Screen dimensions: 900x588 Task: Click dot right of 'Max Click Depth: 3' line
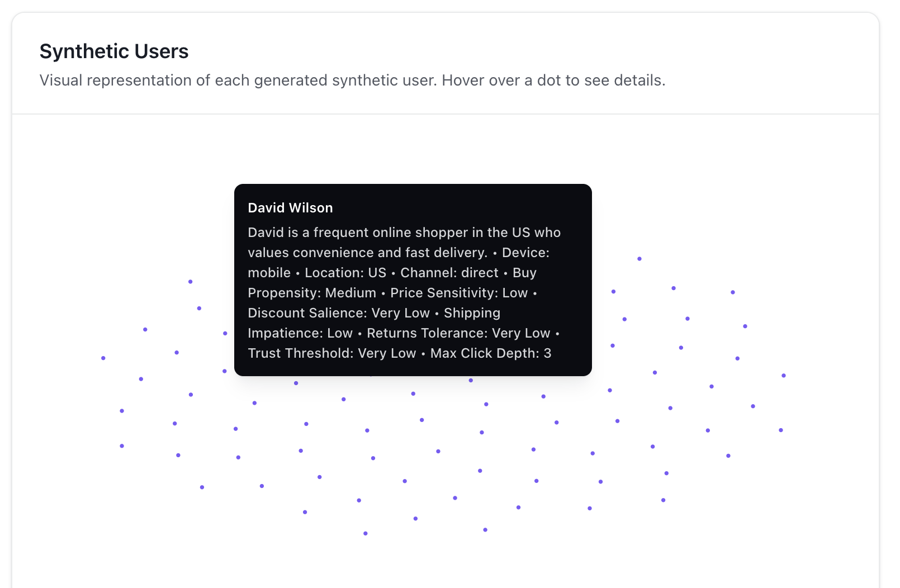click(613, 345)
